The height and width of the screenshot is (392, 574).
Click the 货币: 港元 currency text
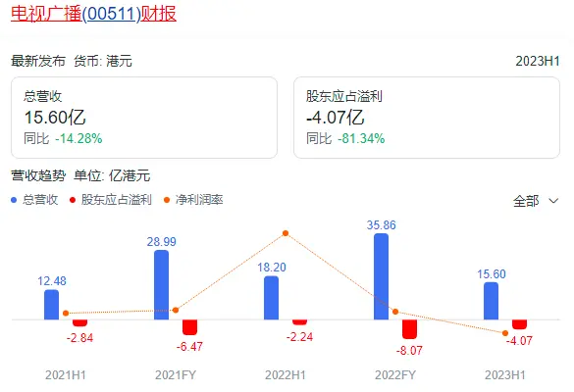(103, 61)
